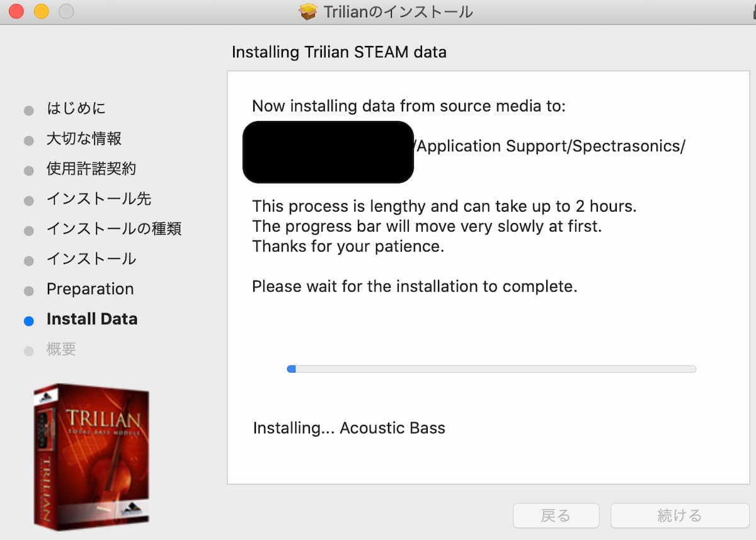Close the installer with the red button
This screenshot has height=540, width=756.
point(17,11)
